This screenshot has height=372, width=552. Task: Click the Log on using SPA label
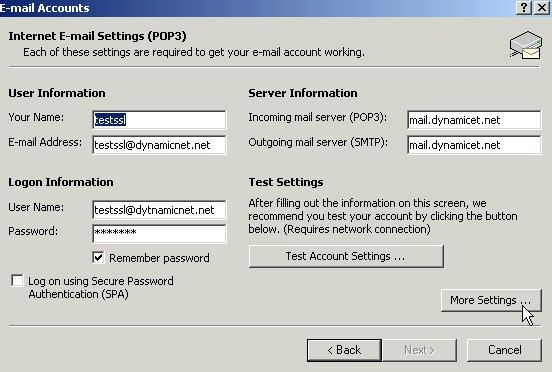click(101, 288)
